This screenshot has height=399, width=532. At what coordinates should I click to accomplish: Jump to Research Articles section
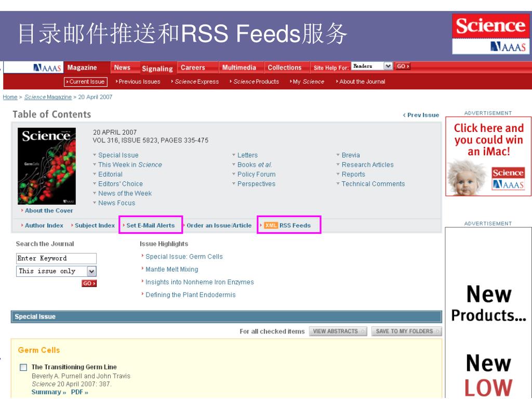[368, 165]
